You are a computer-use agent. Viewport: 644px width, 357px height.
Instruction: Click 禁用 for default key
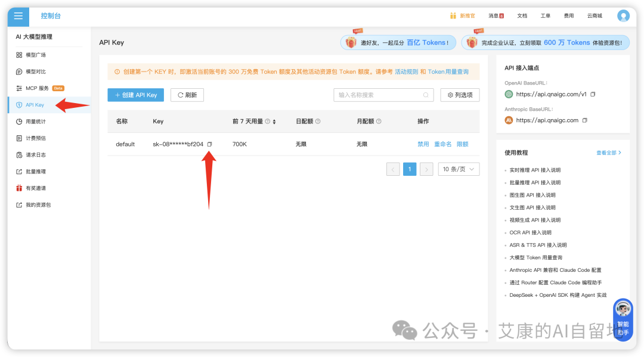click(423, 144)
